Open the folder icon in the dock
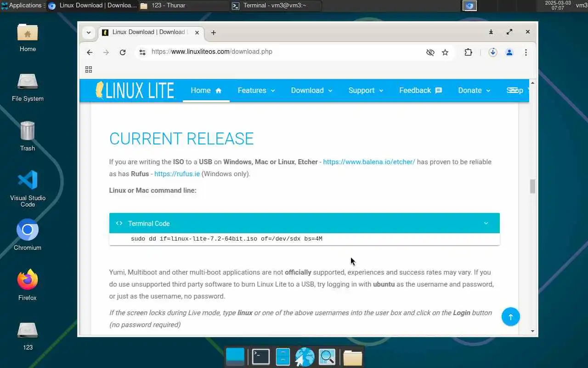 point(353,357)
